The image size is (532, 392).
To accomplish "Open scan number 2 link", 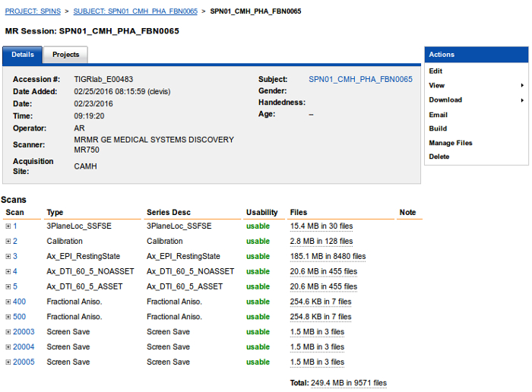I will click(15, 241).
